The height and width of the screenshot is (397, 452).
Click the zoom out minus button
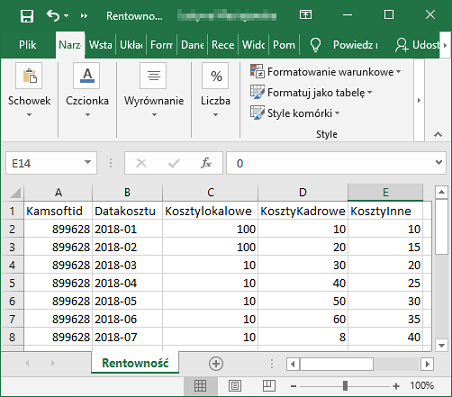tap(293, 386)
